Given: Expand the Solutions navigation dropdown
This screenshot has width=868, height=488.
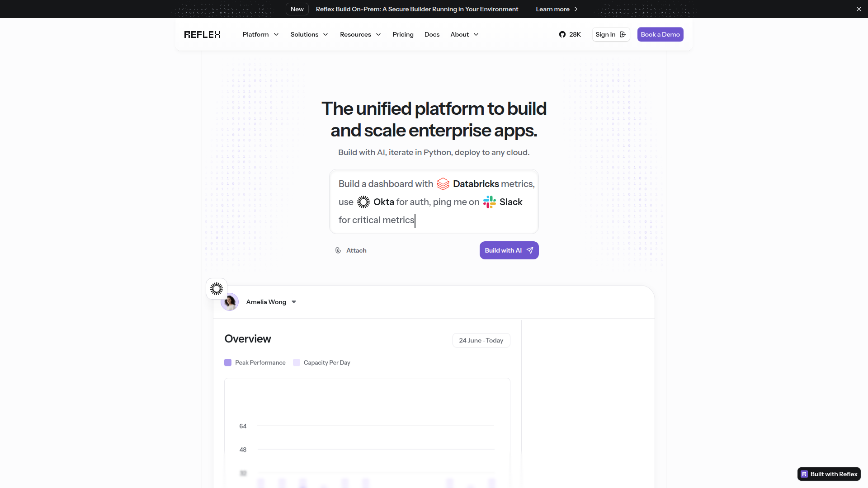Looking at the screenshot, I should click(309, 35).
